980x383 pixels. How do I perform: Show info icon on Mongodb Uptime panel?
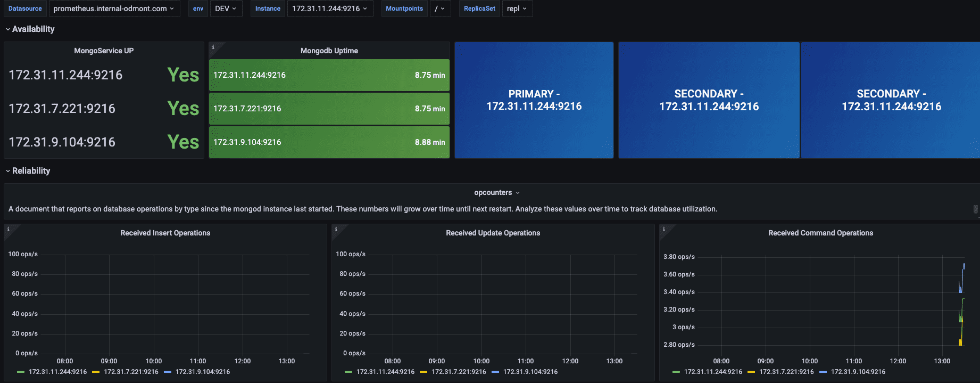pos(213,47)
